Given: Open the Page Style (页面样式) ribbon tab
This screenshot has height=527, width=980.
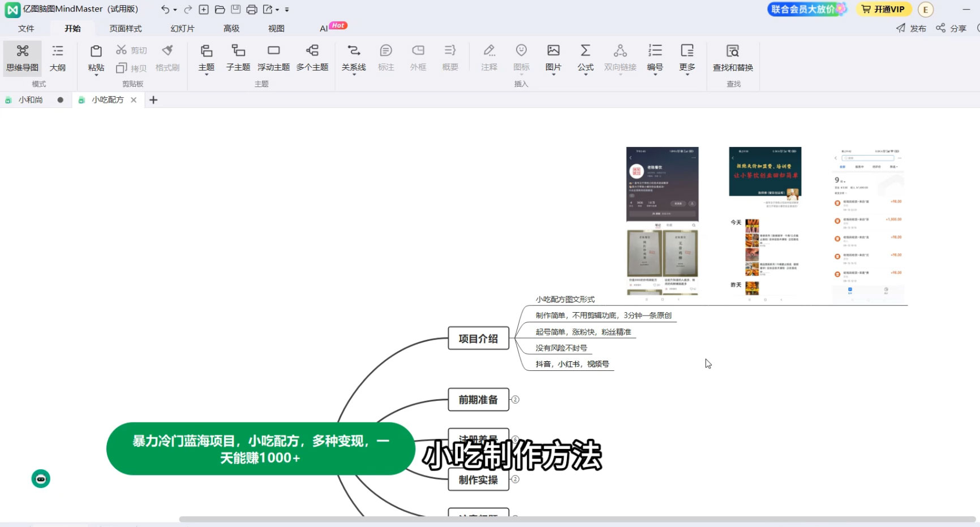Looking at the screenshot, I should click(x=125, y=28).
